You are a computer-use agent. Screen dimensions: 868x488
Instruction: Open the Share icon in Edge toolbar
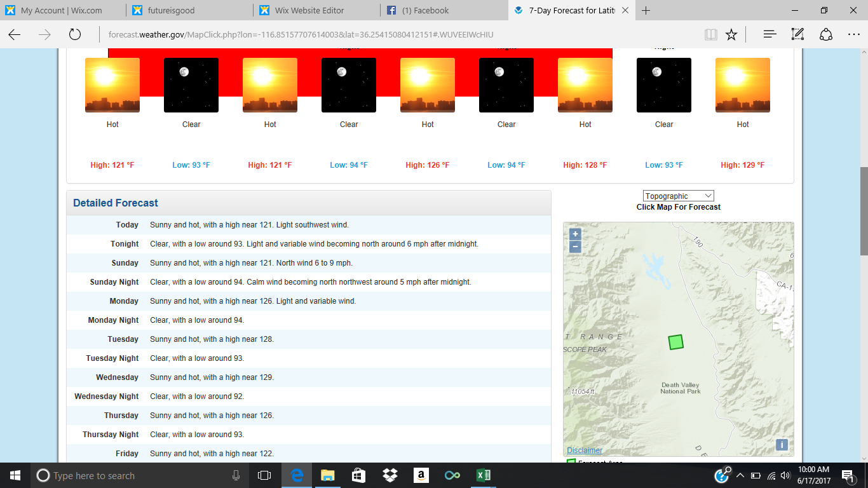(x=826, y=34)
